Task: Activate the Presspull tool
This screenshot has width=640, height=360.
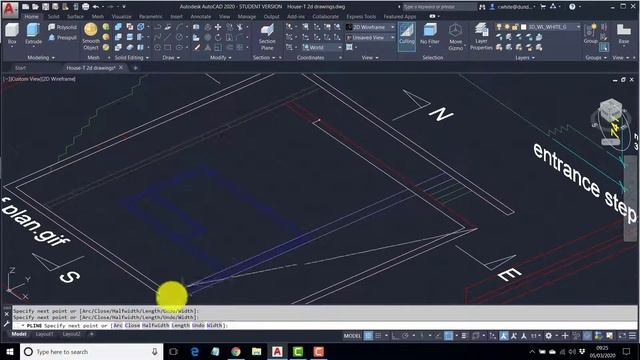Action: pos(62,38)
